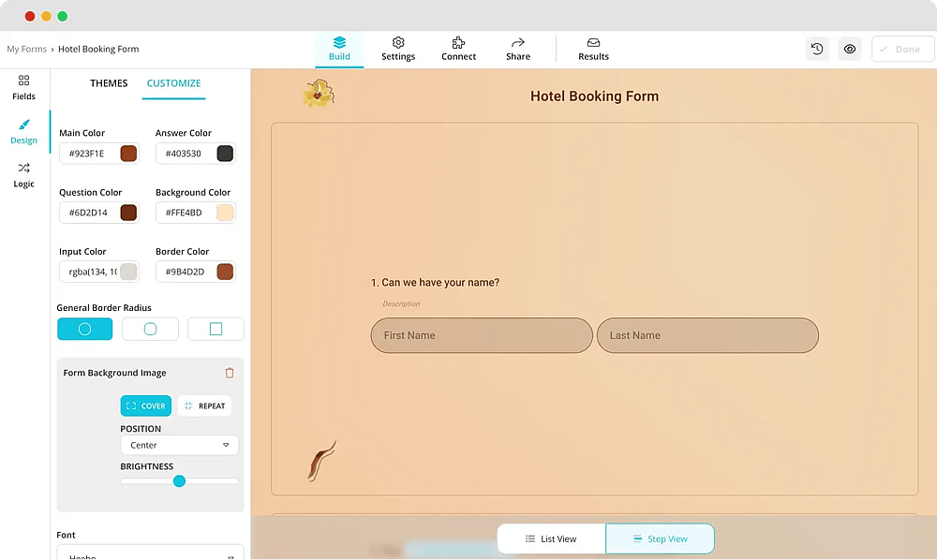Open the Share tab
Viewport: 937px width, 560px height.
[x=517, y=50]
